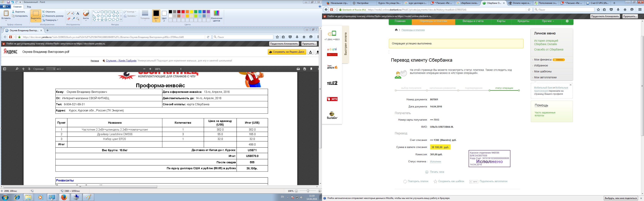This screenshot has height=201, width=644.
Task: Activate the Color picker eyedropper tool
Action: click(73, 19)
